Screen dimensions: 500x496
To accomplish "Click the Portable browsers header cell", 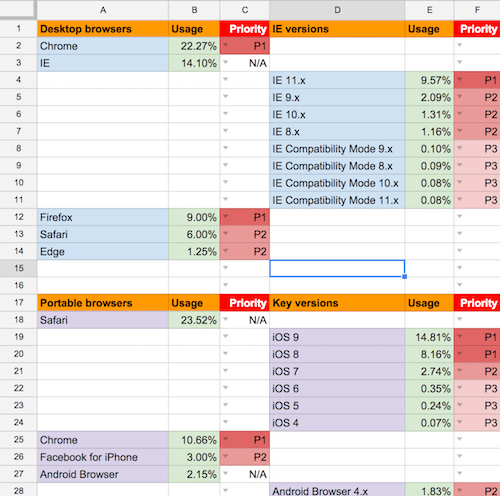I will [103, 303].
